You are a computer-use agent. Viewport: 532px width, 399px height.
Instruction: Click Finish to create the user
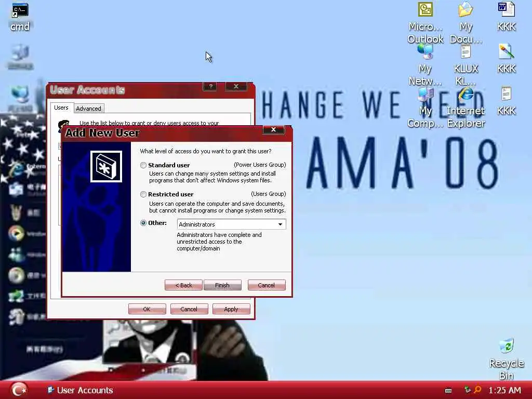[x=222, y=285]
